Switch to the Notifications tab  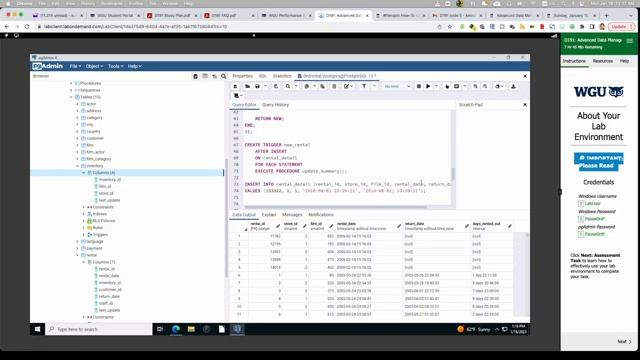[x=321, y=215]
